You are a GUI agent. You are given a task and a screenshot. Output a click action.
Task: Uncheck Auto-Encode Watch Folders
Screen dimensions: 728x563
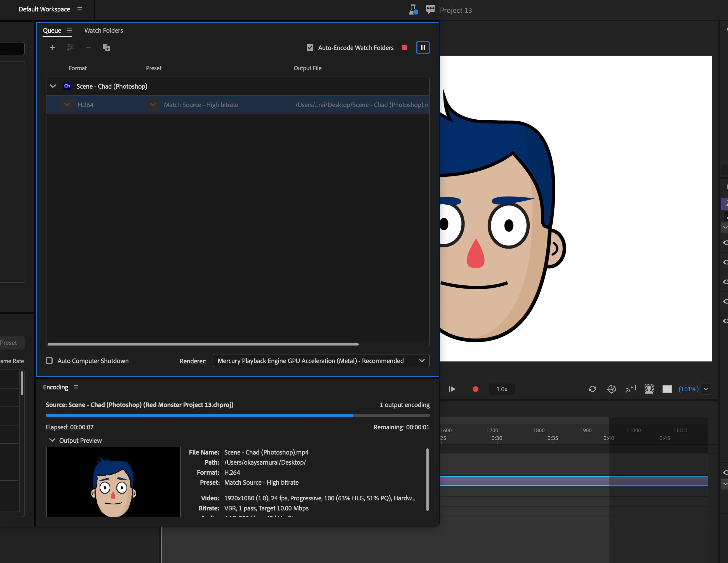pyautogui.click(x=310, y=48)
